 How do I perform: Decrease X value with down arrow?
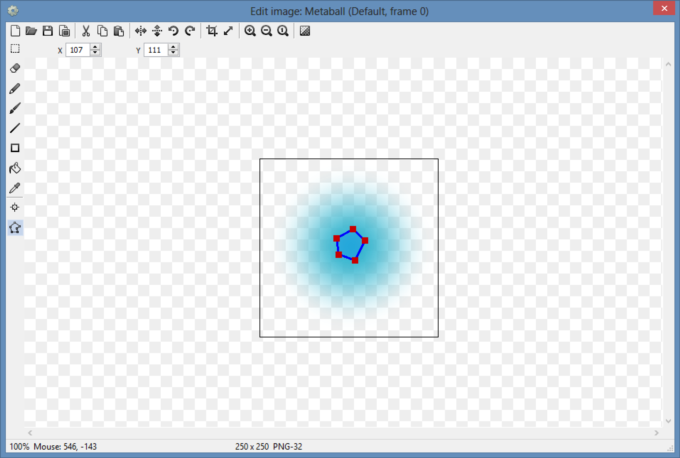[95, 53]
